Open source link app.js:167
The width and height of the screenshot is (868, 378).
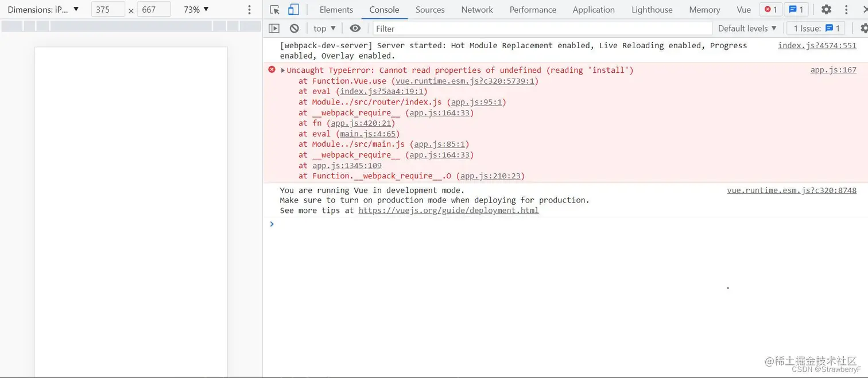point(833,70)
